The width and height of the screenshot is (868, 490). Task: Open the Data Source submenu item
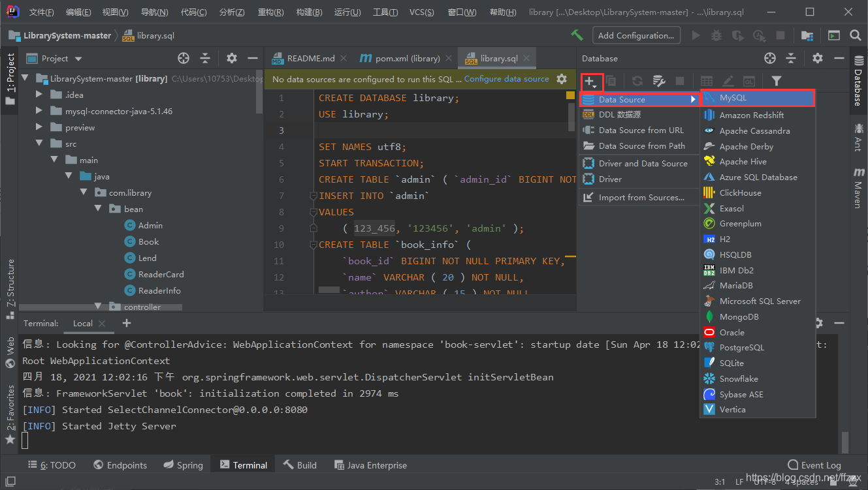pos(639,99)
